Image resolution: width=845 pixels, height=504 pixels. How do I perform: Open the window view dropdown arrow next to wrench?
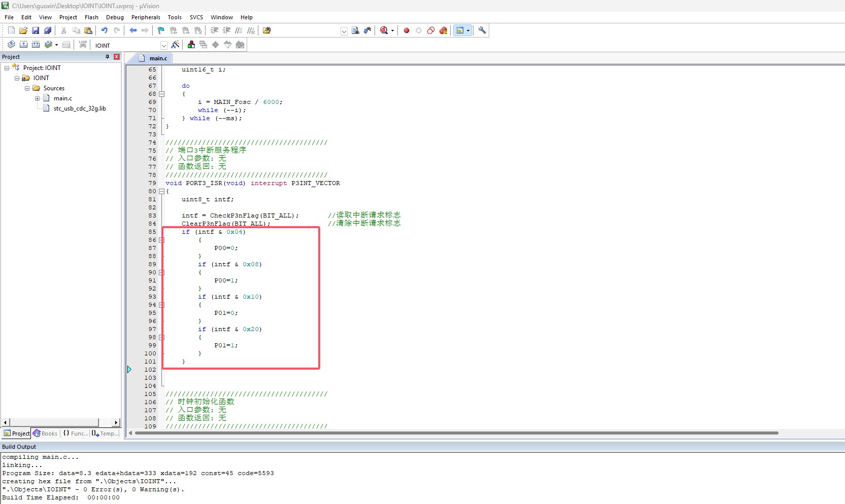coord(468,30)
